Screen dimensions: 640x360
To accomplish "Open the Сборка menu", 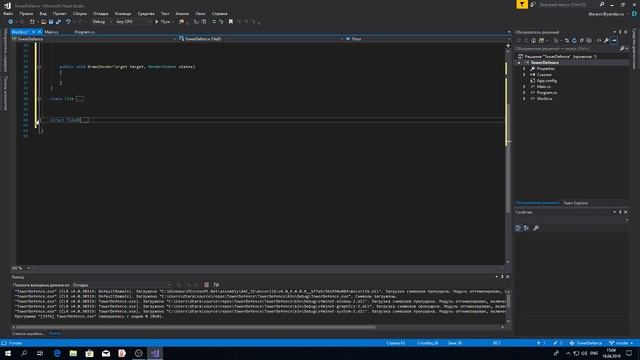I will click(x=80, y=13).
